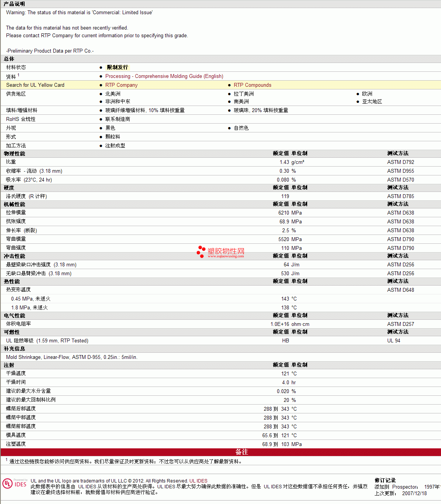Screen dimensions: 441x504
Task: Click the UL IDES logo in the footer
Action: click(15, 483)
